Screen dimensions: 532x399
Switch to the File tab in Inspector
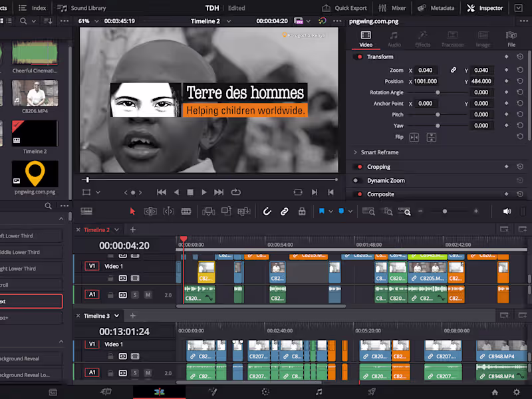point(511,39)
